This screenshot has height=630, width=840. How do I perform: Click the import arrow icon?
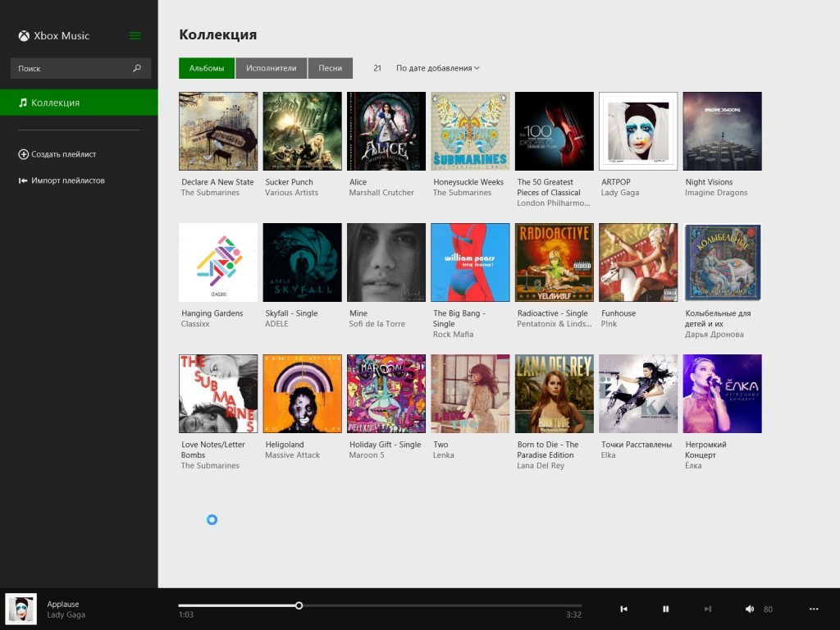(x=23, y=180)
